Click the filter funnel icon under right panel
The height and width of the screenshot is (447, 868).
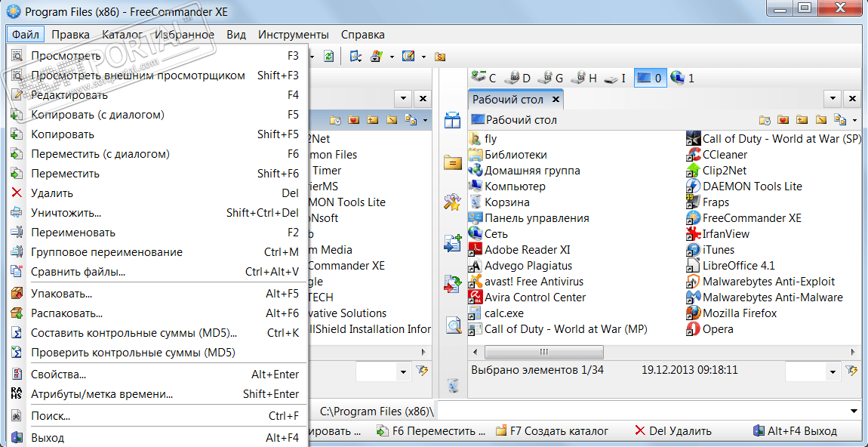click(x=851, y=369)
